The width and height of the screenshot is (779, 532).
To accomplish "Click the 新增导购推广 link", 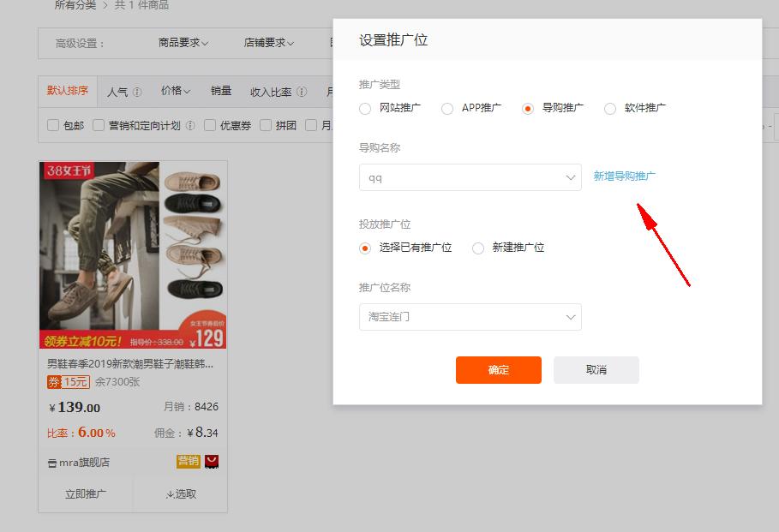I will tap(624, 175).
